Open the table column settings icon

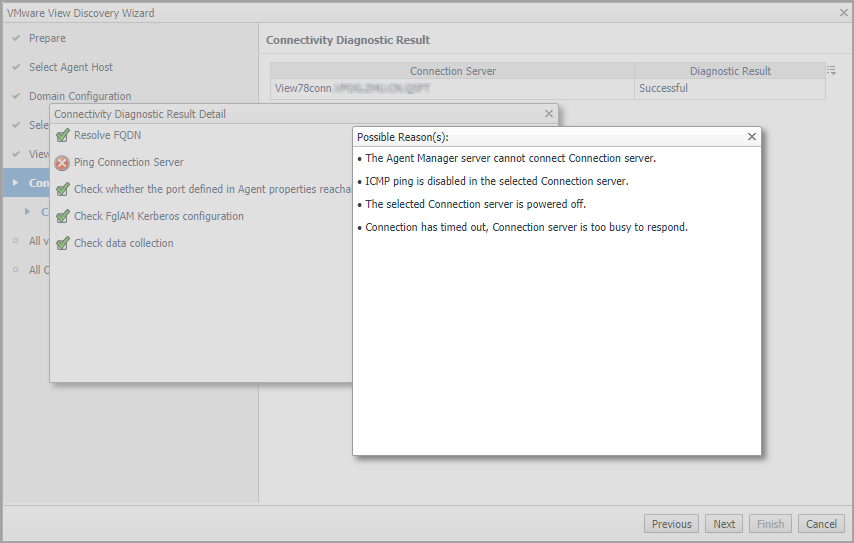point(832,71)
